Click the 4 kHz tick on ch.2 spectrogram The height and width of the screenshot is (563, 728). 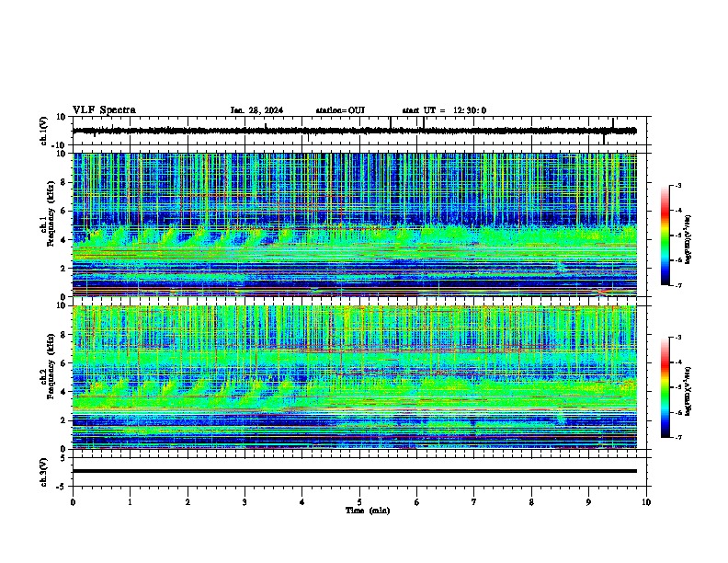[63, 392]
